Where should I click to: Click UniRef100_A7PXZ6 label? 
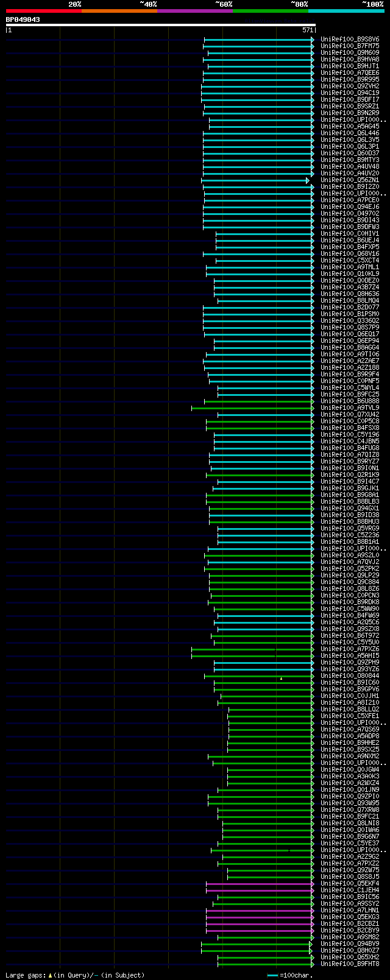350,649
